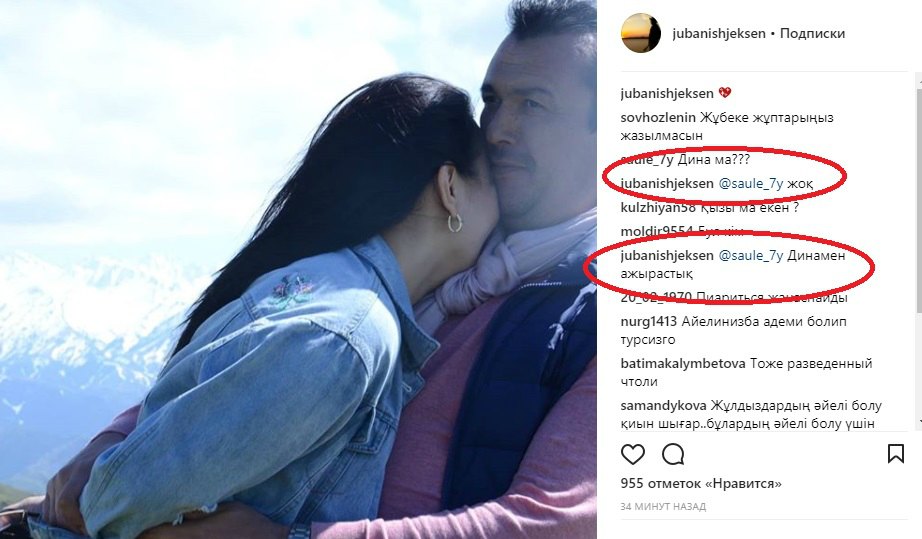Screen dimensions: 922x539
Task: Click the broken heart emoji in caption
Action: [725, 93]
